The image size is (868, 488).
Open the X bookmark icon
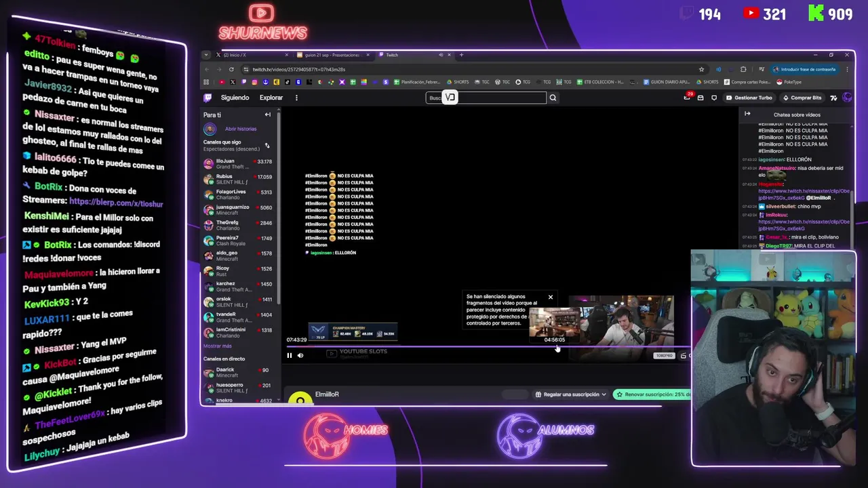pyautogui.click(x=233, y=82)
